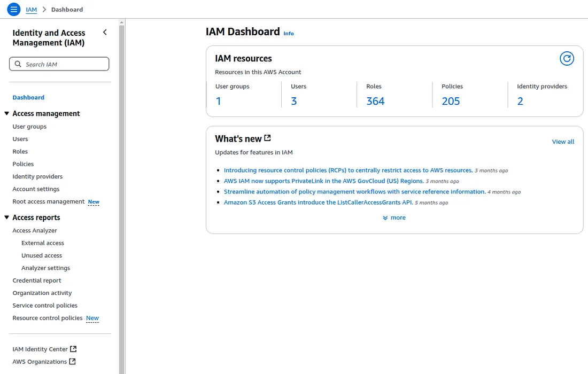
Task: Click the Policies count 205
Action: pos(451,101)
